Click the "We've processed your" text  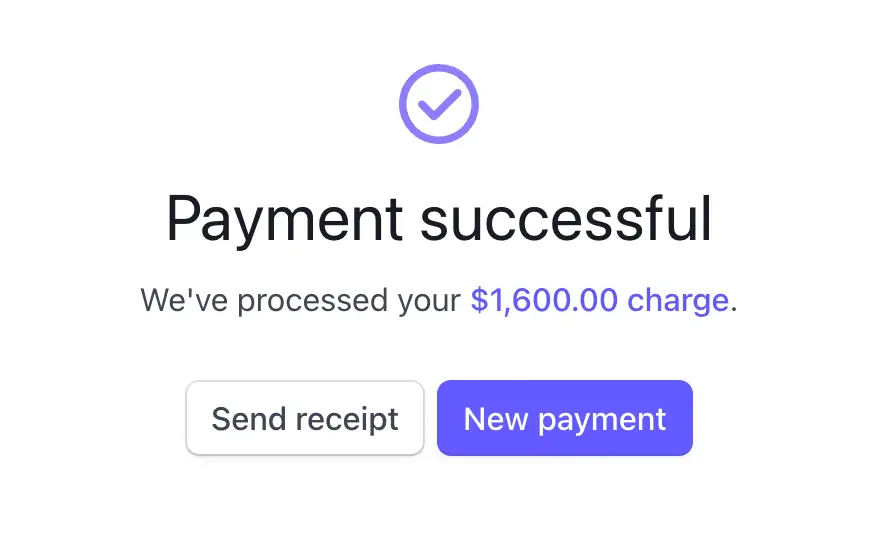(301, 300)
